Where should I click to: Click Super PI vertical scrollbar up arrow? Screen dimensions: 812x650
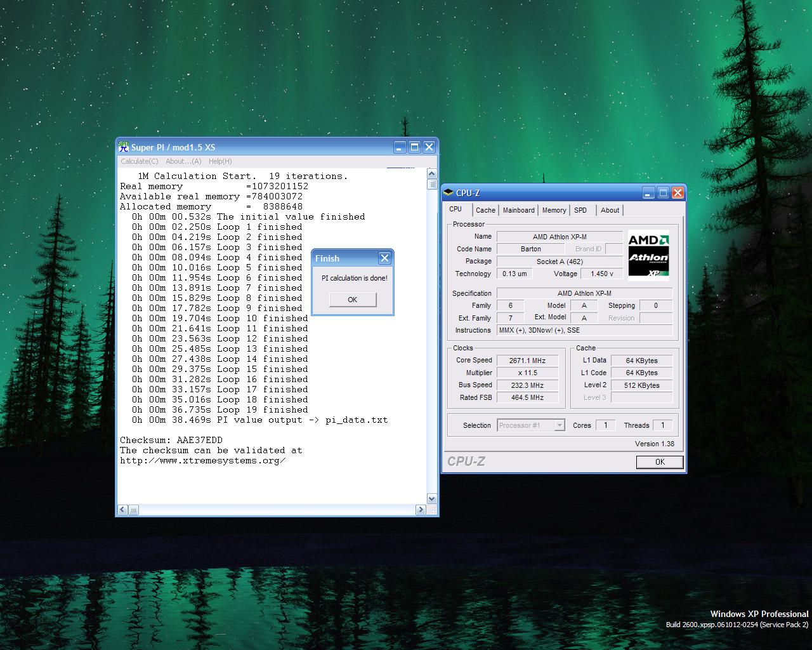(432, 174)
